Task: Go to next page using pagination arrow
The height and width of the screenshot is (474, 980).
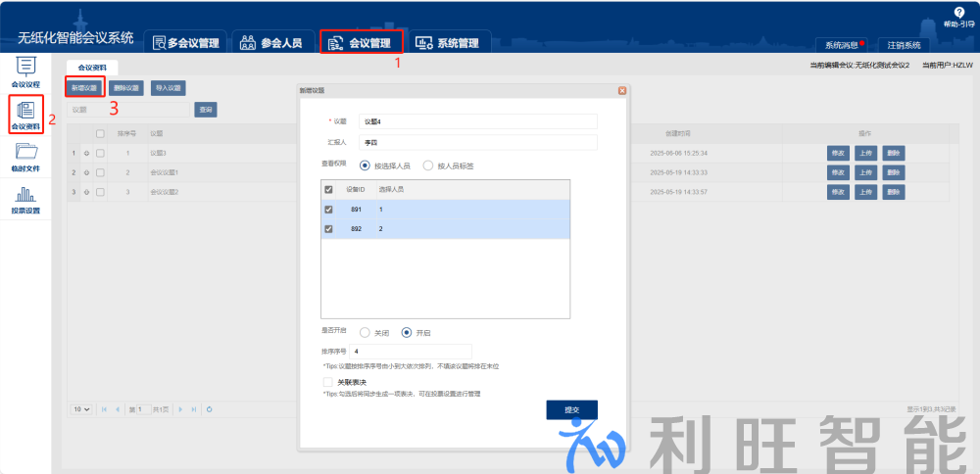Action: click(180, 409)
